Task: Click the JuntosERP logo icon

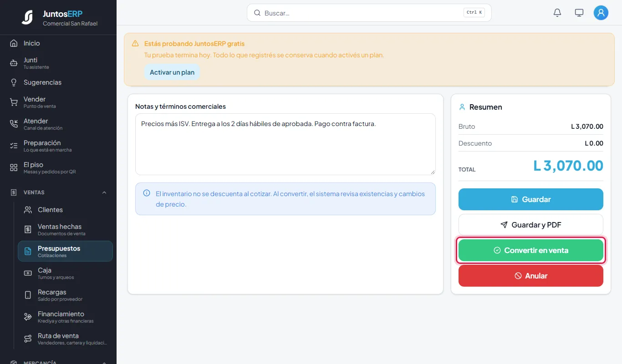Action: 27,17
